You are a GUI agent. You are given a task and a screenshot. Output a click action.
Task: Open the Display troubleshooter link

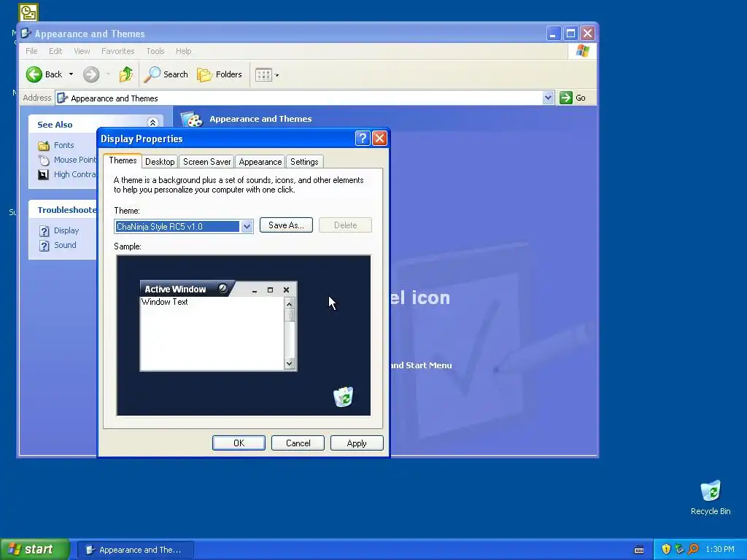tap(66, 230)
